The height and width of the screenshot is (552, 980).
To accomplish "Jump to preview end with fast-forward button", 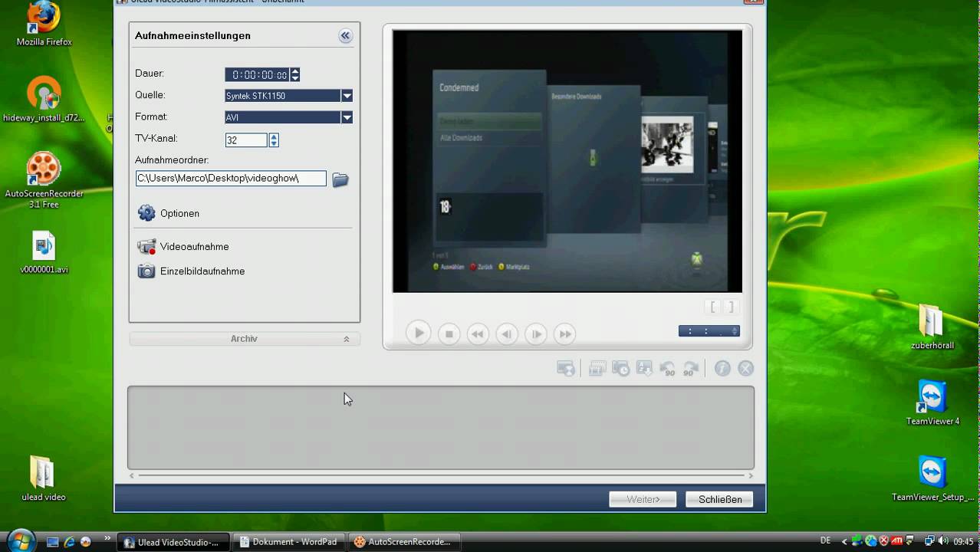I will click(565, 333).
